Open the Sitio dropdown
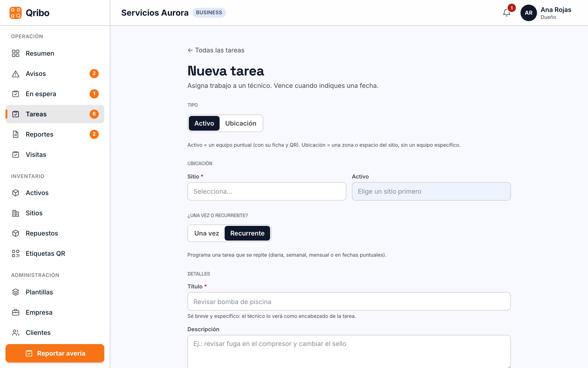 click(x=267, y=191)
